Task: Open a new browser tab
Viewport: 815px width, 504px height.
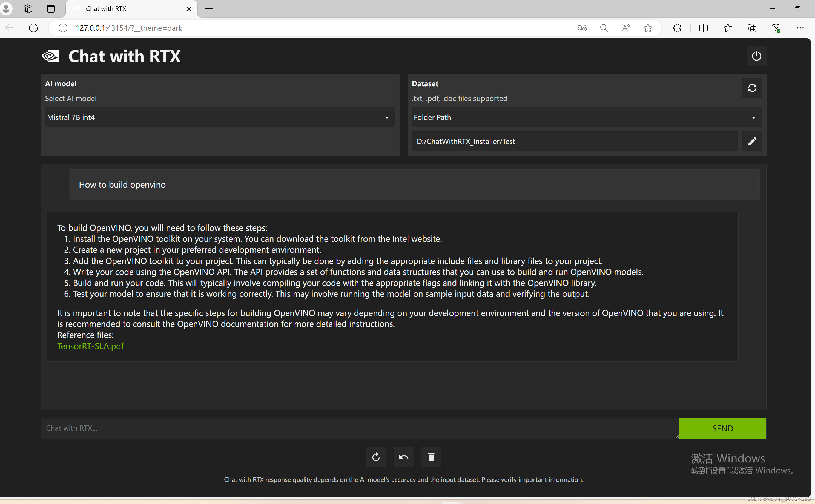Action: pyautogui.click(x=209, y=9)
